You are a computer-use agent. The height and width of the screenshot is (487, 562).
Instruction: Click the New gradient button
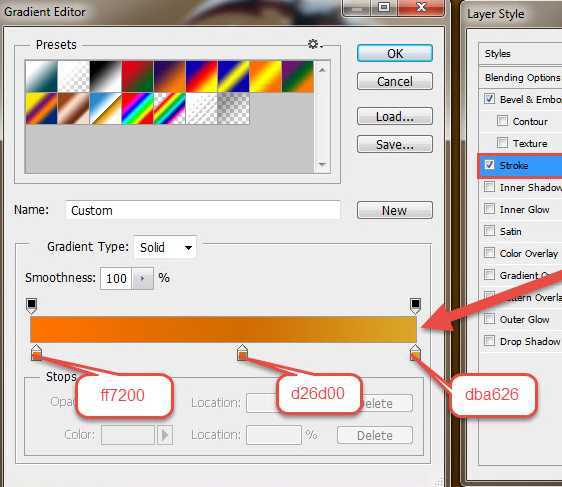395,210
